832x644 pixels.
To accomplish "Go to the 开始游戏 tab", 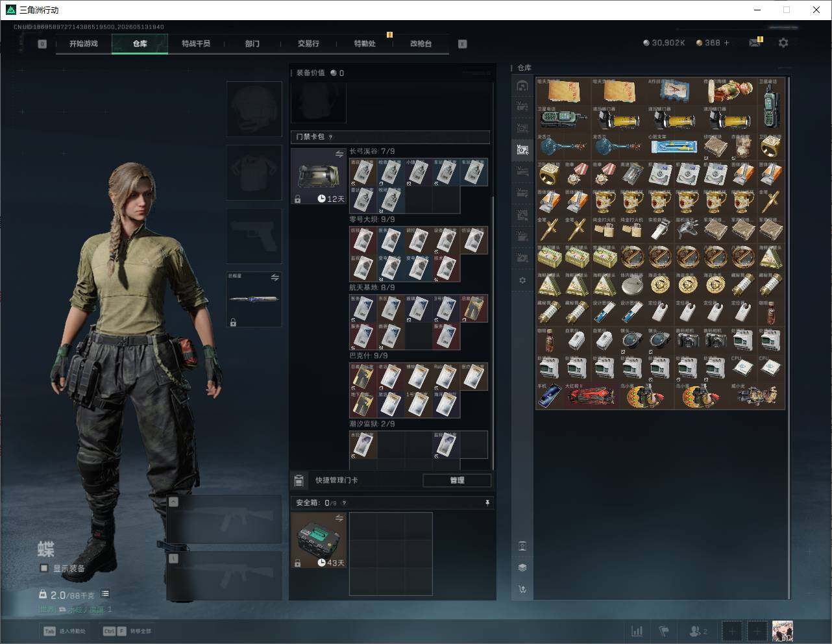I will point(84,43).
